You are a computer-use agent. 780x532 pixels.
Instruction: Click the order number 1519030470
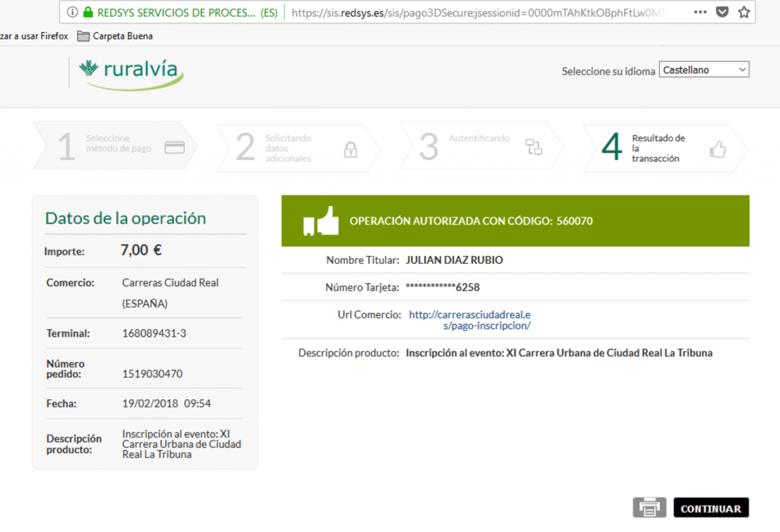[152, 374]
